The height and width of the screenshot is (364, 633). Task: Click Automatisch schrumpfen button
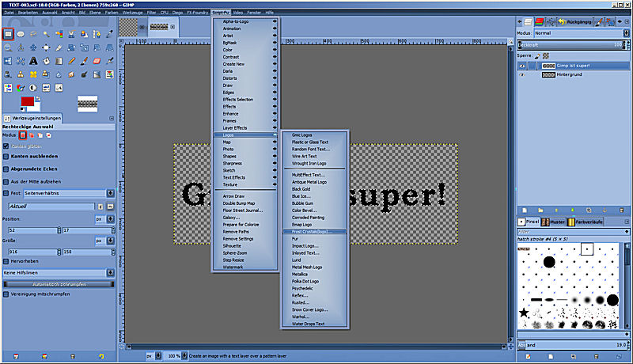[59, 285]
